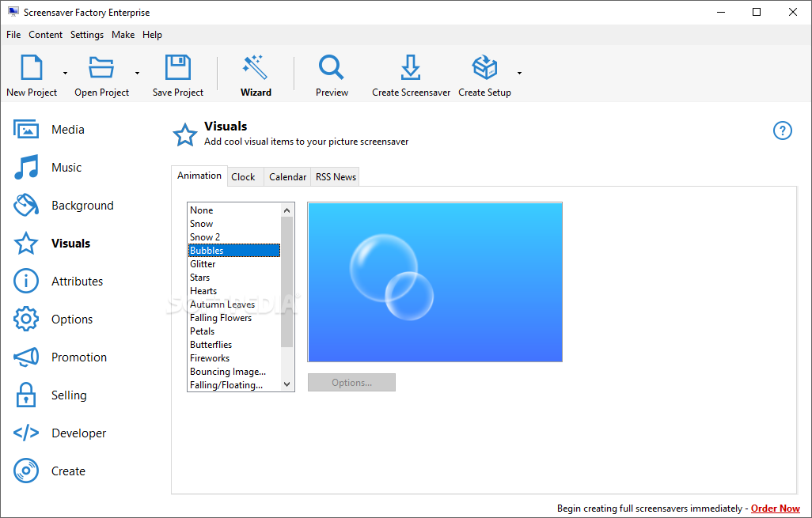This screenshot has width=812, height=518.
Task: Click the Visuals star icon beside heading
Action: [x=185, y=134]
